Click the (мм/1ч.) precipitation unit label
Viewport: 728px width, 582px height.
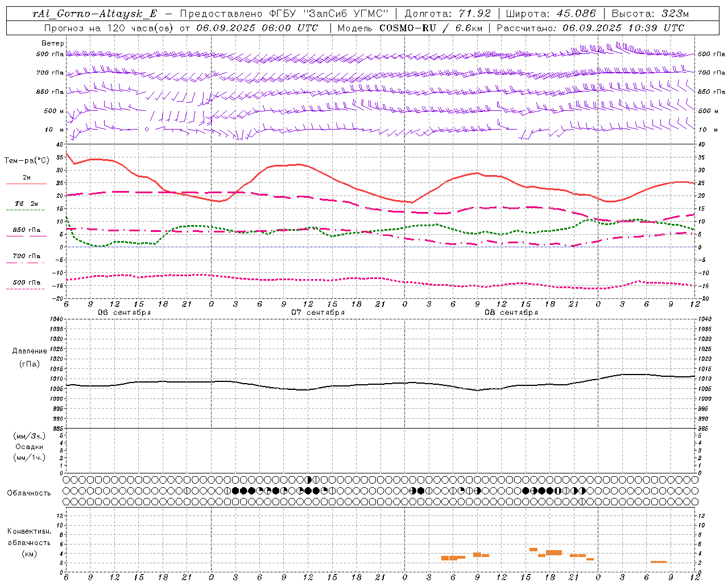[x=30, y=458]
